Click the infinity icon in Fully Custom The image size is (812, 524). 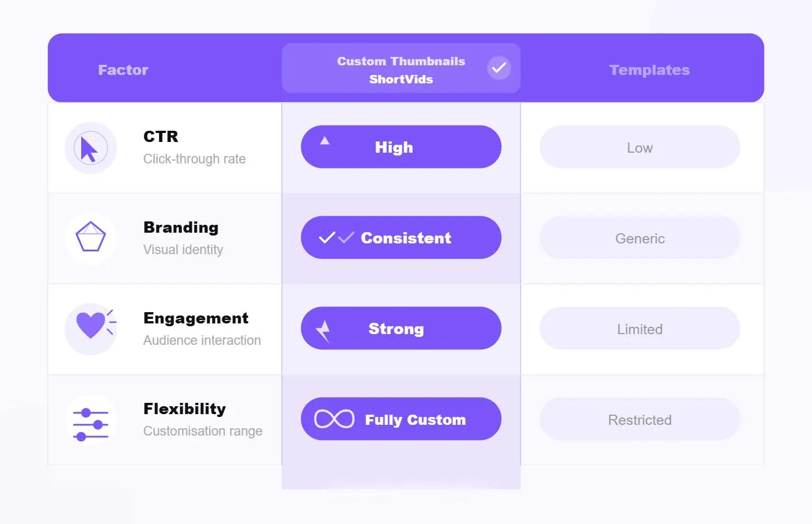[x=334, y=419]
